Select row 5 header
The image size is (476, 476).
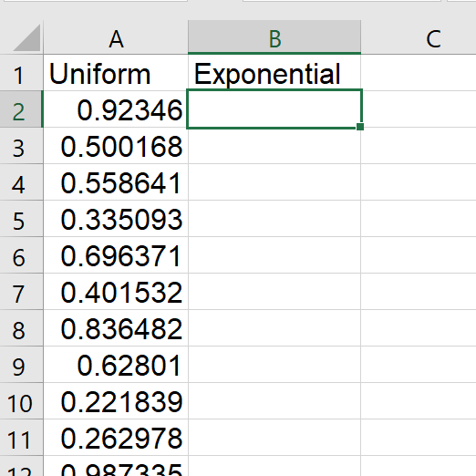click(21, 219)
